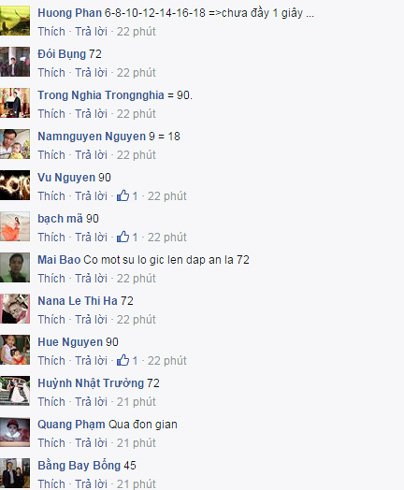Open Mai Bao's profile avatar
The width and height of the screenshot is (404, 490).
point(15,267)
